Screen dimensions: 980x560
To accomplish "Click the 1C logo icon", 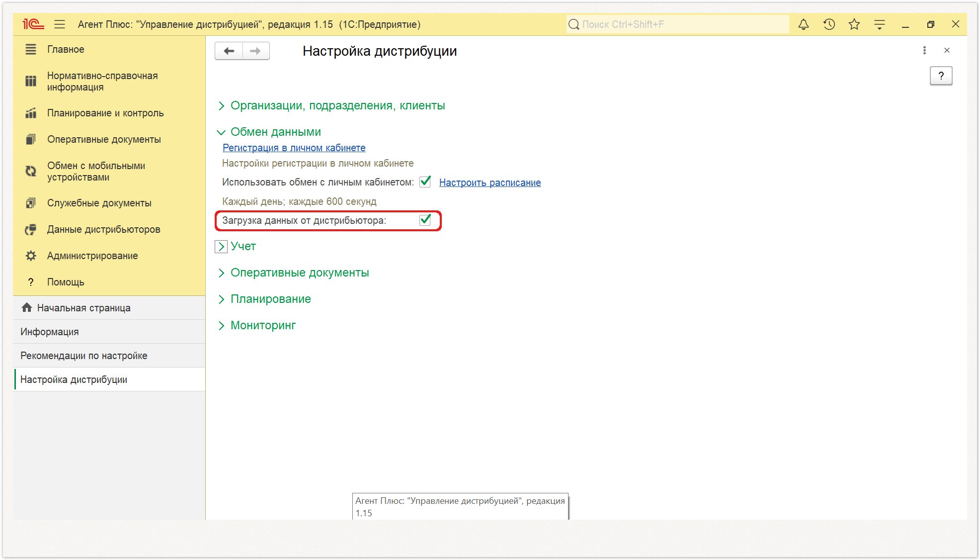I will (33, 24).
